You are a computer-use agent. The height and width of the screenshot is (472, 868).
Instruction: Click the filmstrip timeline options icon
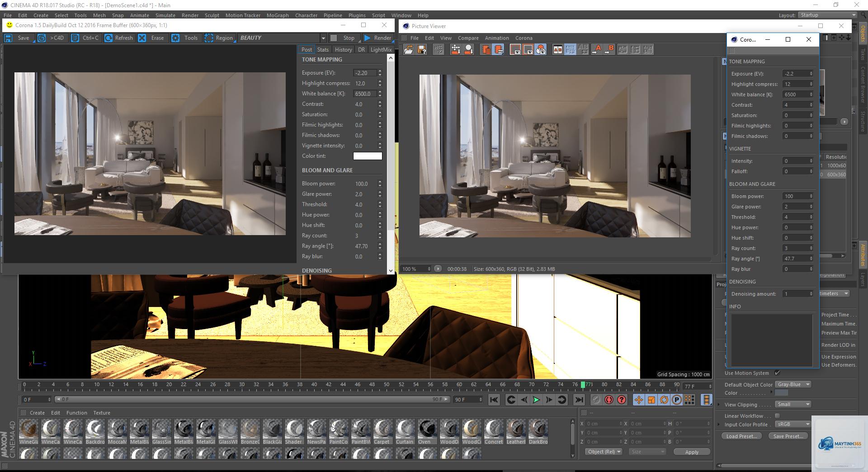[706, 400]
